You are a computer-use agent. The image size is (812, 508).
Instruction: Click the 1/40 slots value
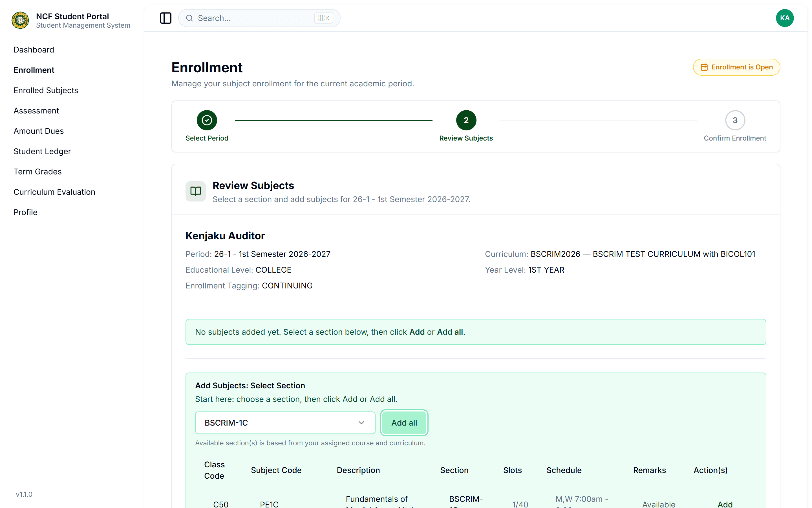point(520,504)
